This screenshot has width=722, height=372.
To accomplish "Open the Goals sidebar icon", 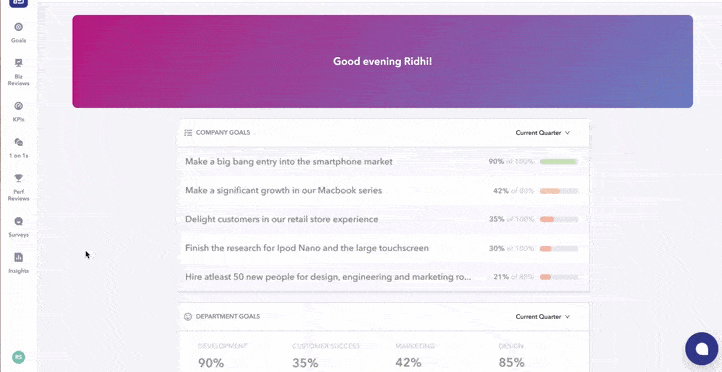I will (x=18, y=27).
